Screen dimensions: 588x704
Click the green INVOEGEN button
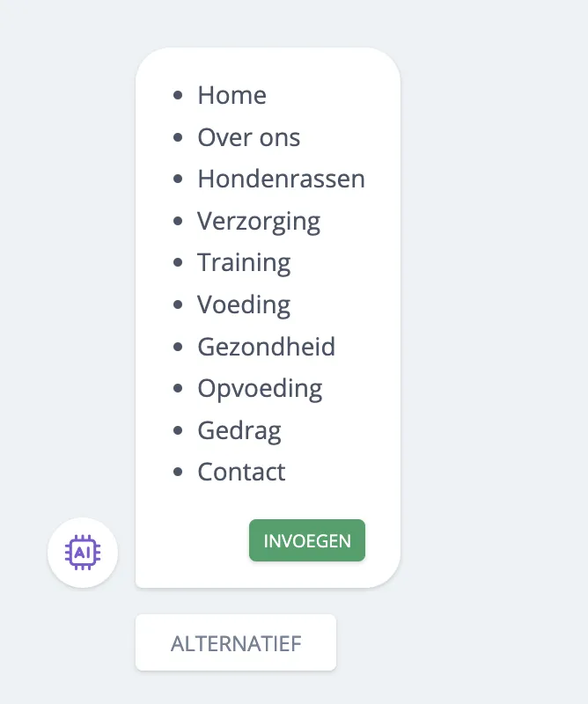[306, 540]
